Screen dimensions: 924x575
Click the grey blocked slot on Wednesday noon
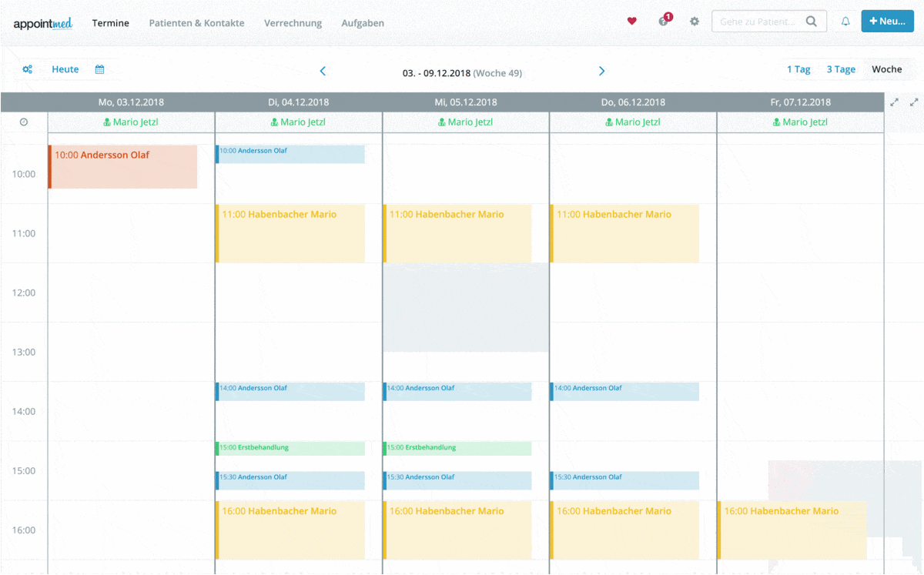[x=466, y=307]
